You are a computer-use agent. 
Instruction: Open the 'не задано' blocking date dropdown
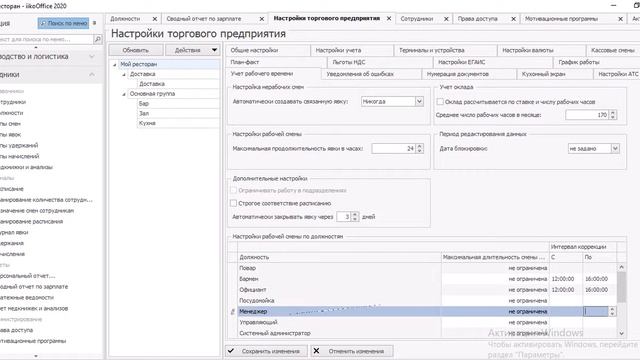(x=615, y=149)
